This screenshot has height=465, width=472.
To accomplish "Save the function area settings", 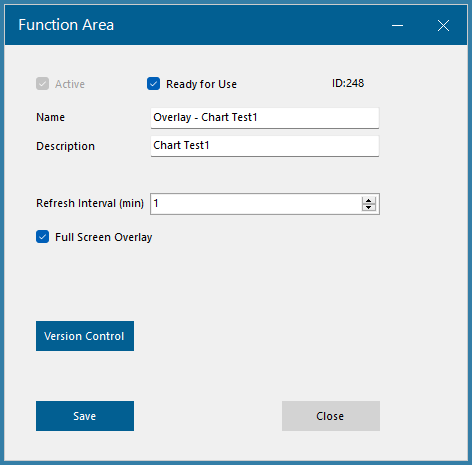I will [85, 416].
